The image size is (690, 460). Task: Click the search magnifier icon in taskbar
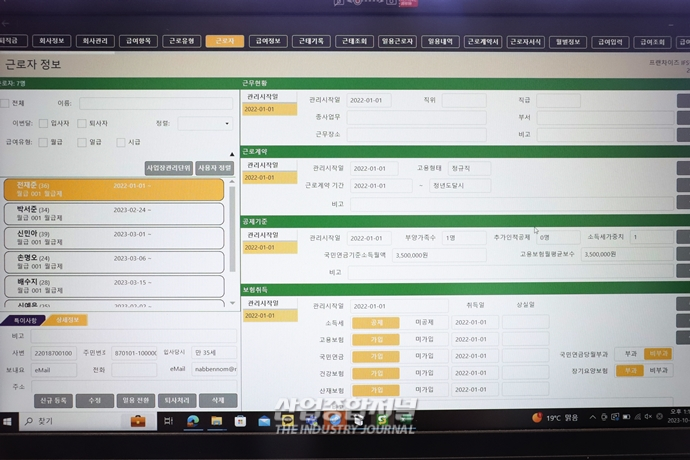click(28, 421)
